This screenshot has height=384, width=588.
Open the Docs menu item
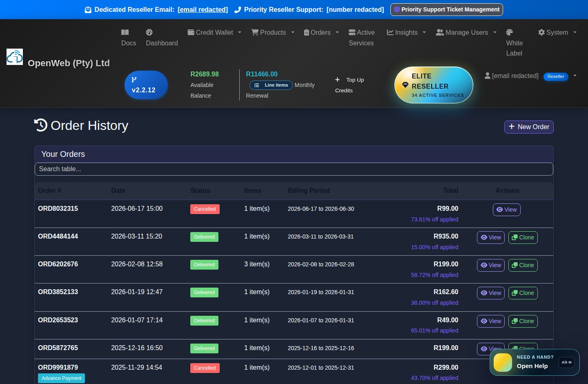tap(129, 38)
